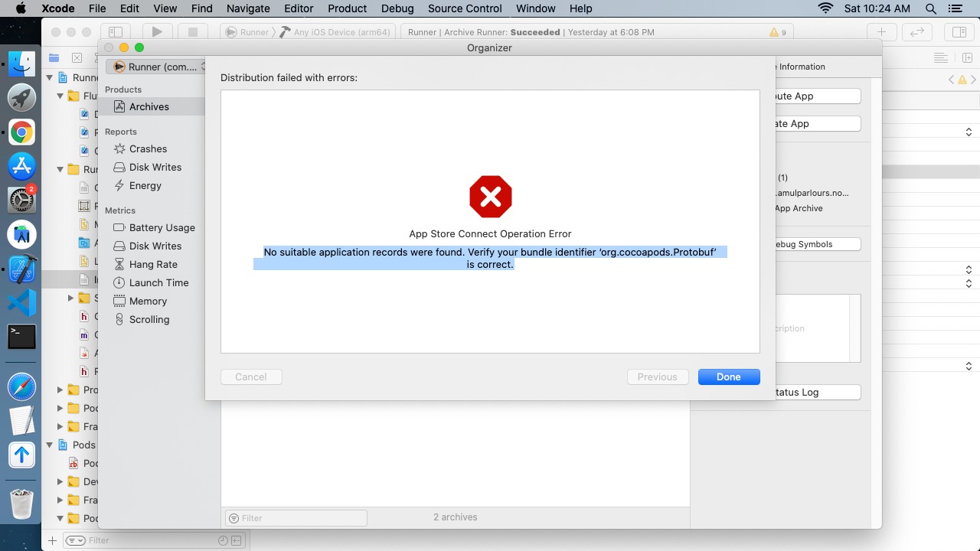This screenshot has width=980, height=551.
Task: Open Crashes report
Action: [x=148, y=149]
